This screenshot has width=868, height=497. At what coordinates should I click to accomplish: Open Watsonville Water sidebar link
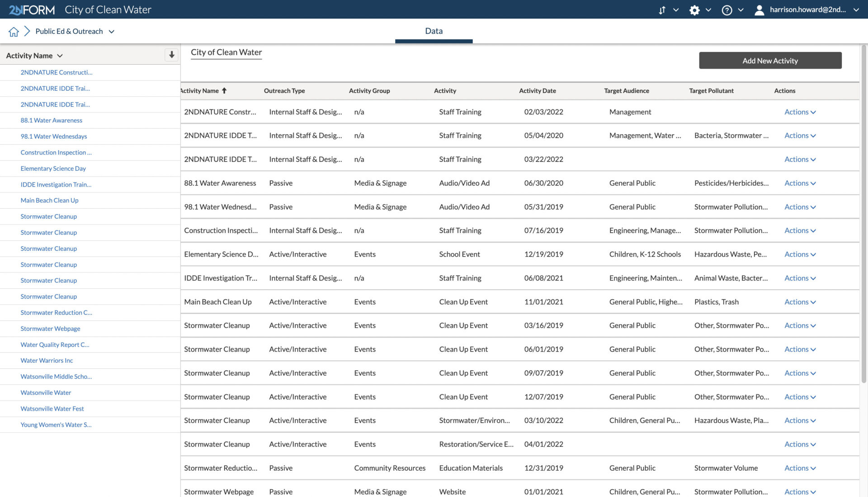(x=46, y=393)
